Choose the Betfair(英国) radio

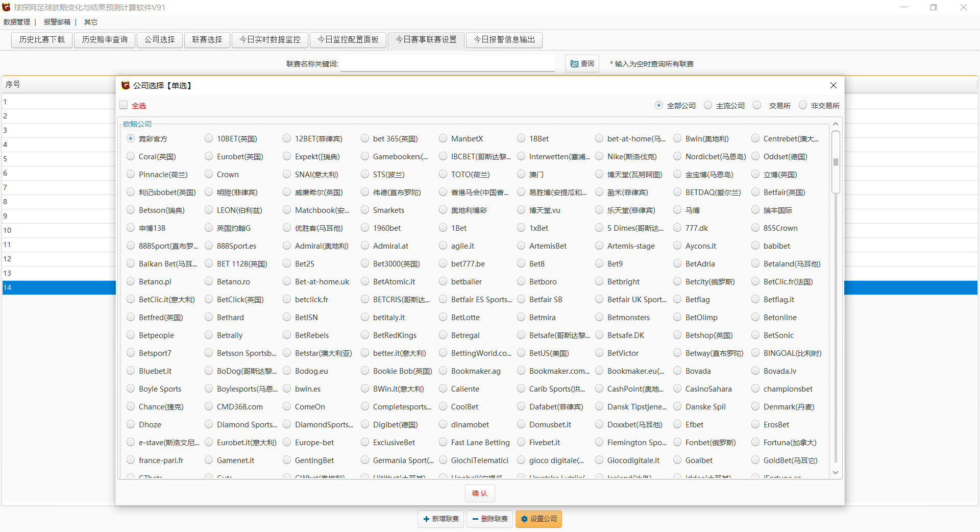click(755, 192)
